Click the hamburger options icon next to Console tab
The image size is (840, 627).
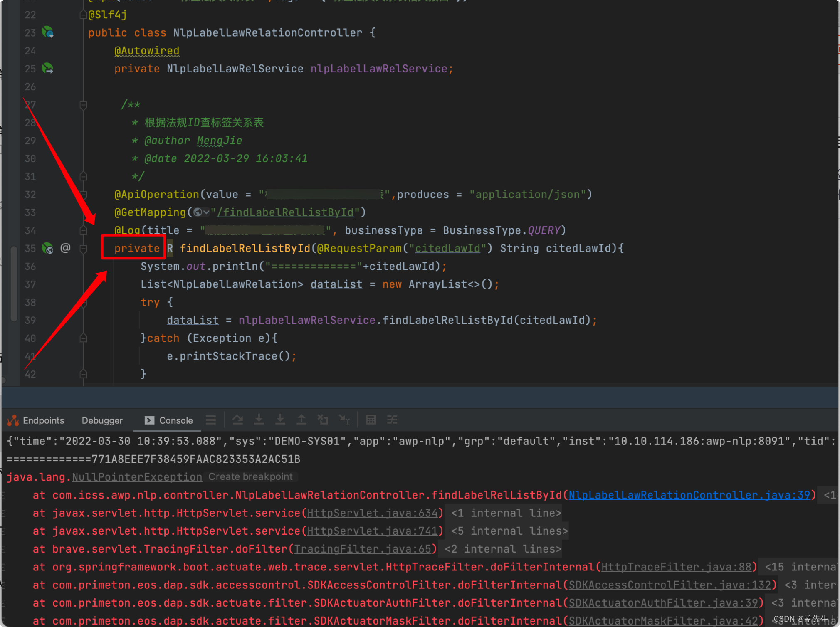(x=211, y=420)
